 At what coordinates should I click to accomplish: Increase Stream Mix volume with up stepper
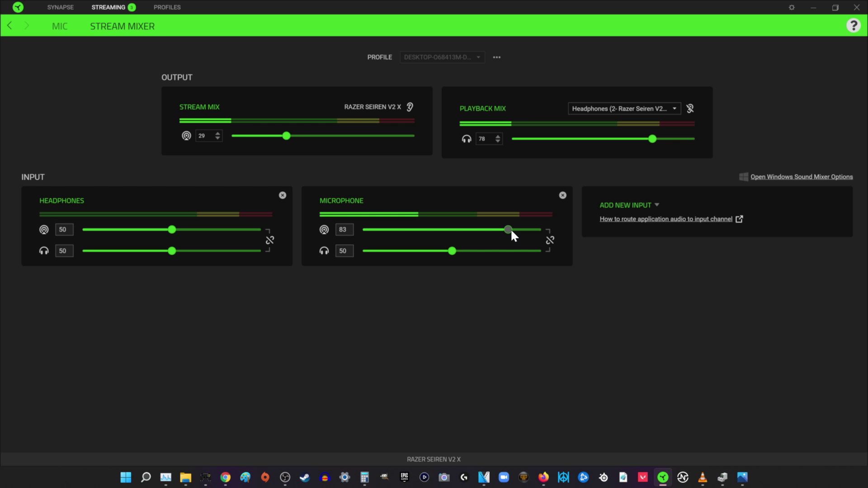(x=218, y=133)
